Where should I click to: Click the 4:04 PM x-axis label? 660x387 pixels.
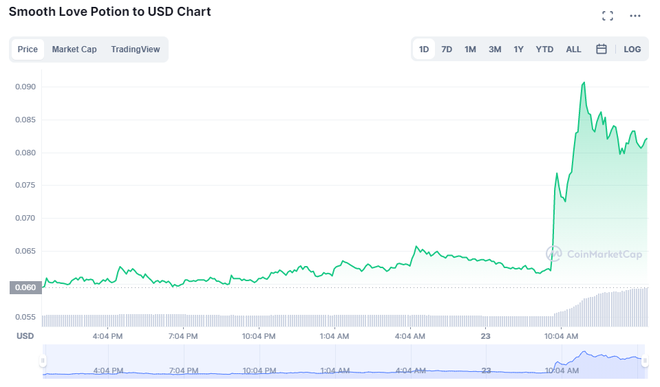[x=107, y=336]
